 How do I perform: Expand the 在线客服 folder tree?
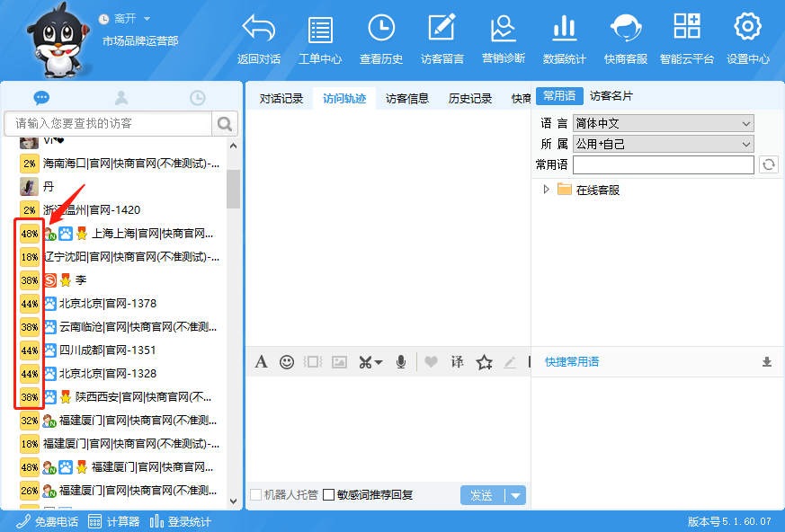click(x=546, y=190)
